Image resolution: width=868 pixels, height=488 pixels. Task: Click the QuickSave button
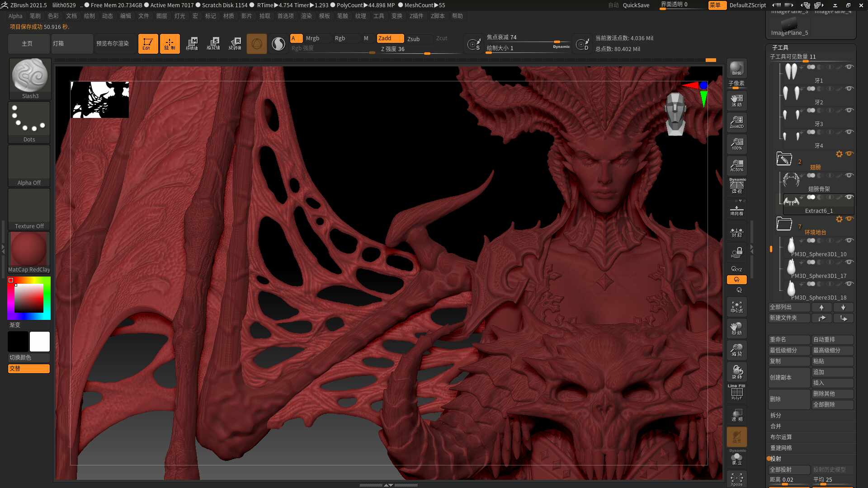pos(636,5)
